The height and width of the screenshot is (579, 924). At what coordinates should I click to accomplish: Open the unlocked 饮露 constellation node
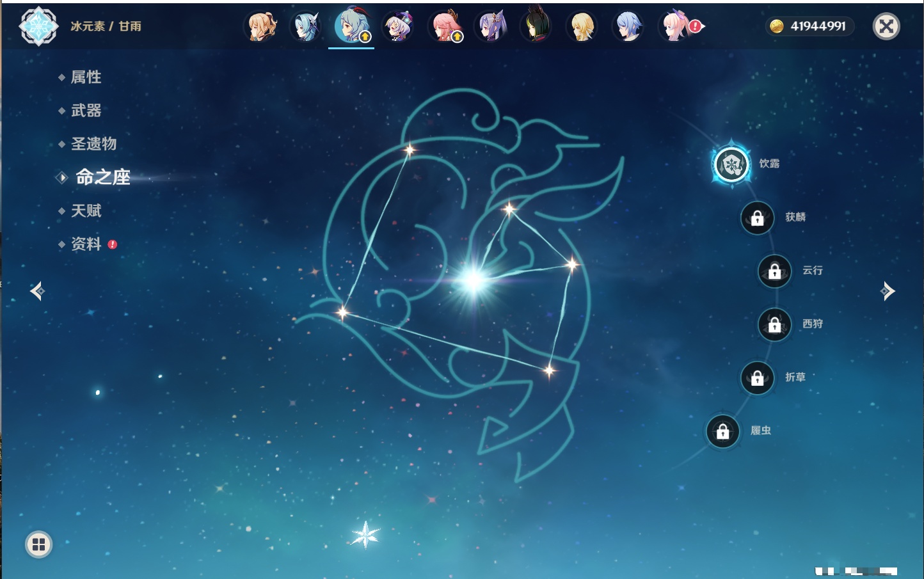(x=732, y=164)
